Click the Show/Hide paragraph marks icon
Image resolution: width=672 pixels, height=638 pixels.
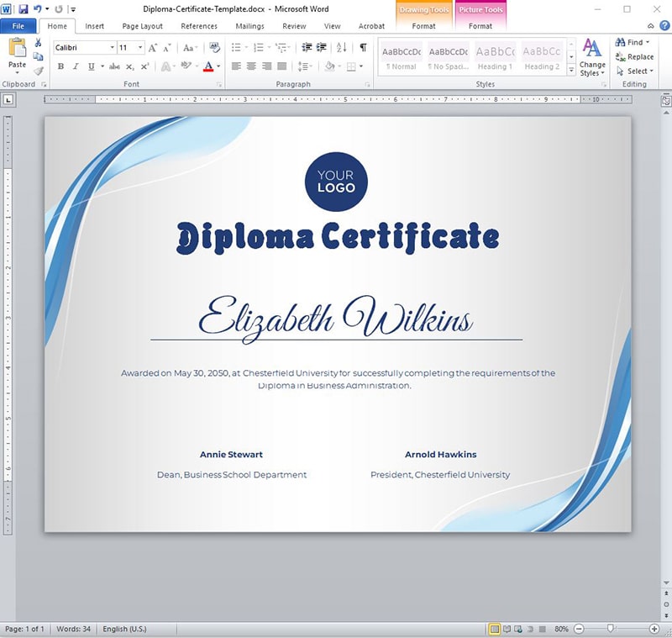pyautogui.click(x=363, y=48)
